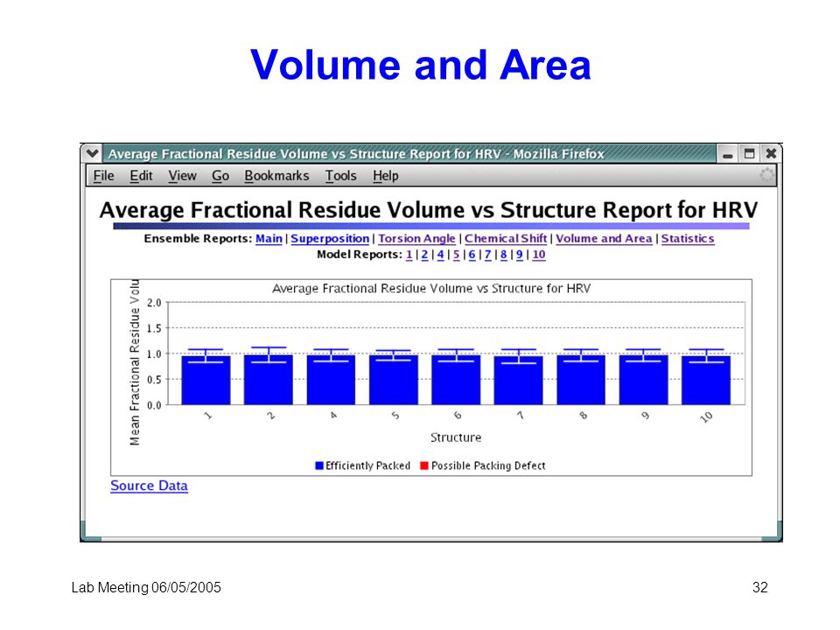Click the bar for structure 7
840x630 pixels.
point(519,380)
